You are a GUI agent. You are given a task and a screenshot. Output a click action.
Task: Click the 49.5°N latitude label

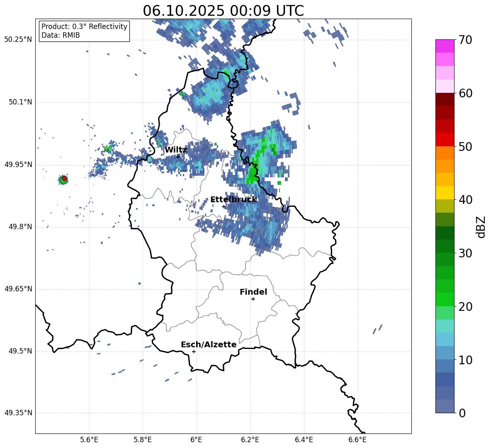20,351
